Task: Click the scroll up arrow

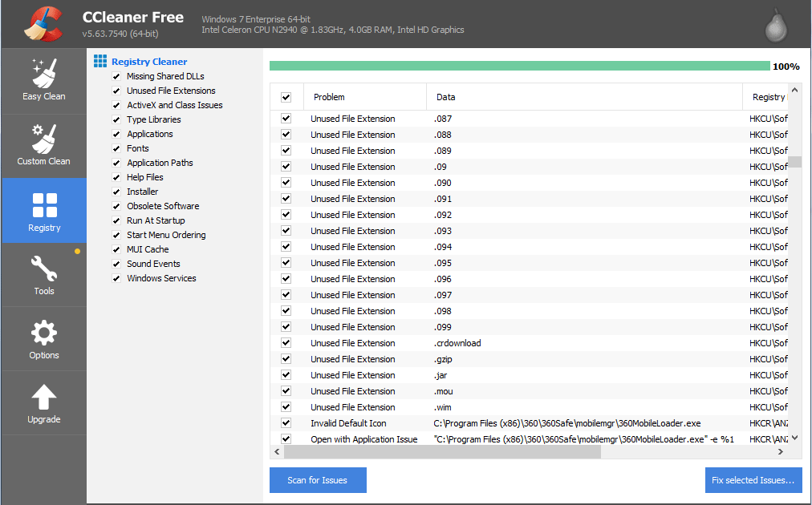Action: pos(795,91)
